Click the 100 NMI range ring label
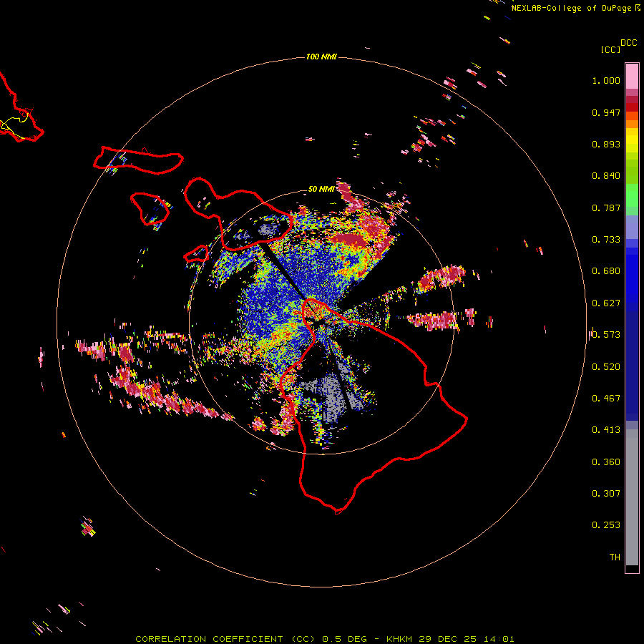This screenshot has width=644, height=644. [321, 57]
